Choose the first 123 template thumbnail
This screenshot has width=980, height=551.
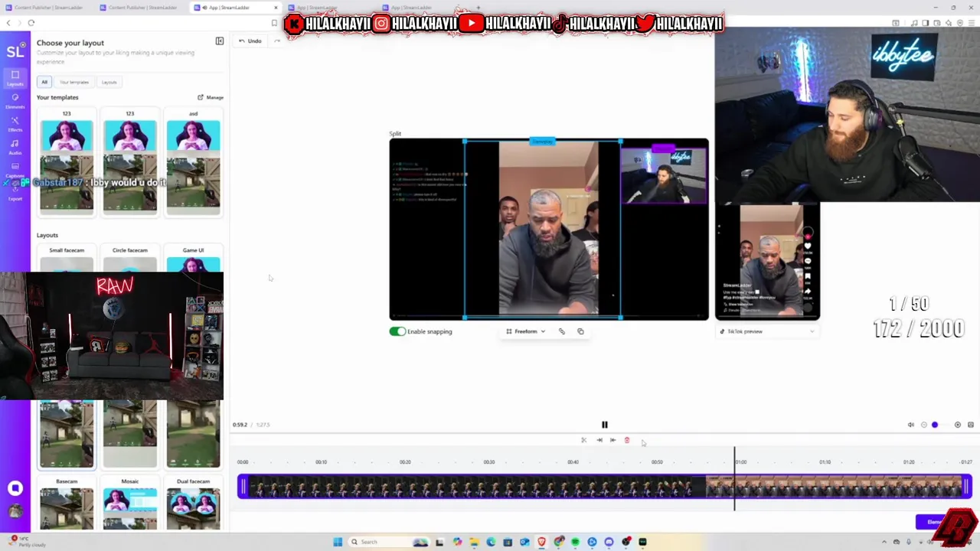(x=67, y=165)
